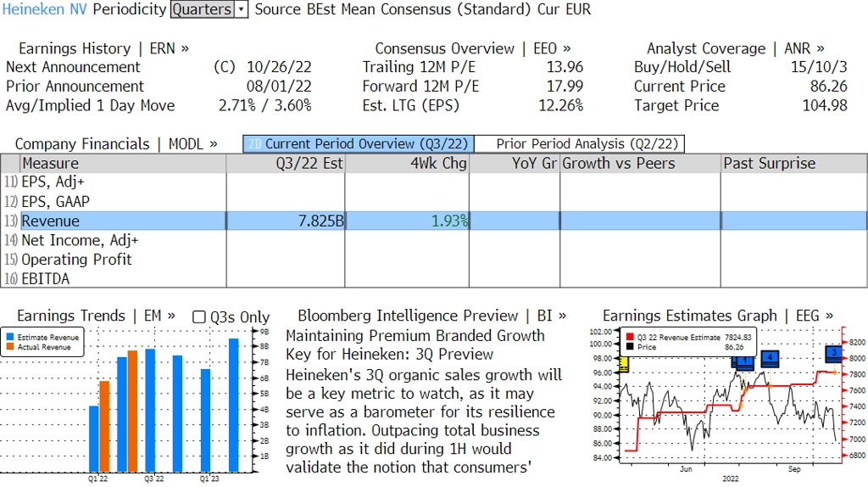Open Company Financials MODL link
The image size is (868, 487).
115,144
